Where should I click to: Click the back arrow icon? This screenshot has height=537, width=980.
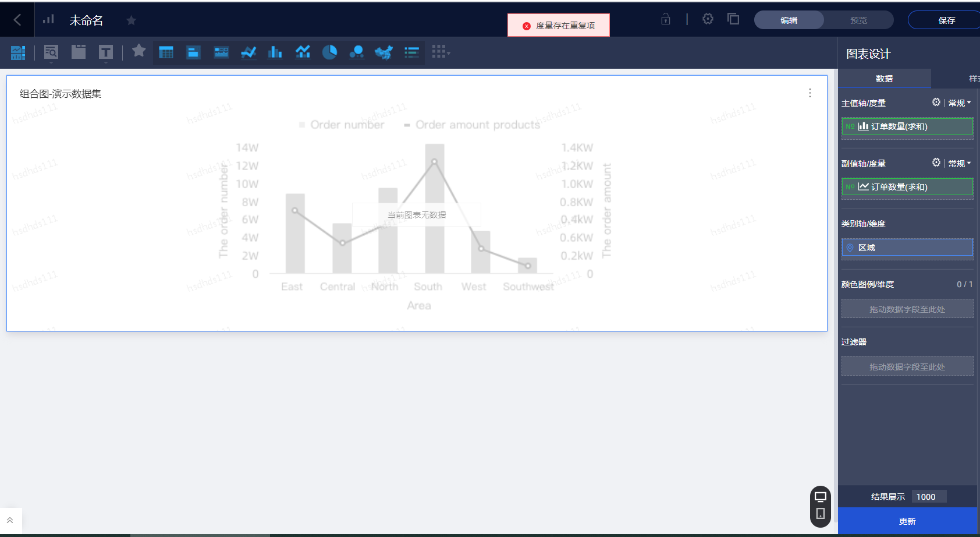pos(17,20)
